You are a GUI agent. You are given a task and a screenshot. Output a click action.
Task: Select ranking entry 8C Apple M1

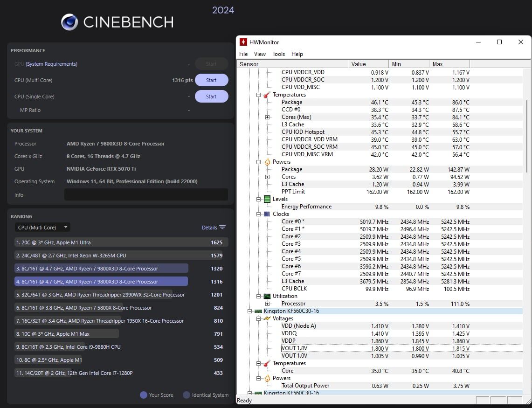(121, 360)
